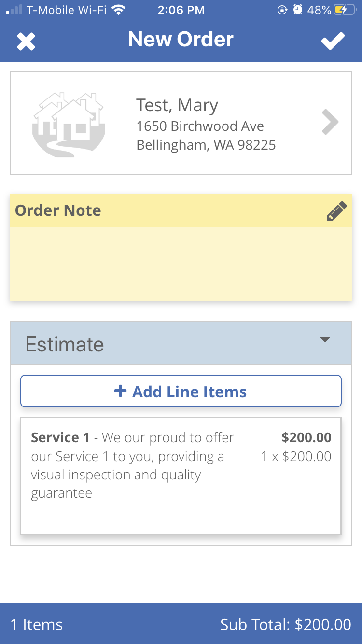Open customer details with right chevron
The width and height of the screenshot is (362, 644).
coord(330,123)
